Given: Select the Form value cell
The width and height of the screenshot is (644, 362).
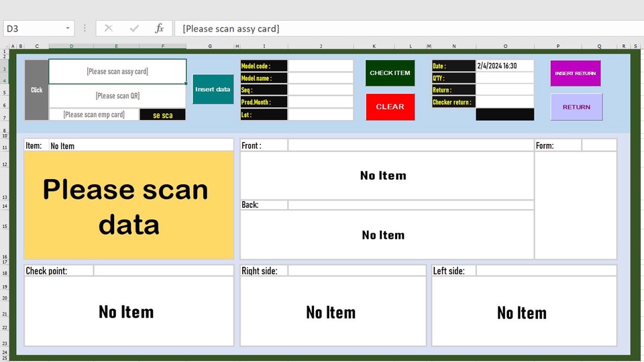Looking at the screenshot, I should pyautogui.click(x=599, y=145).
